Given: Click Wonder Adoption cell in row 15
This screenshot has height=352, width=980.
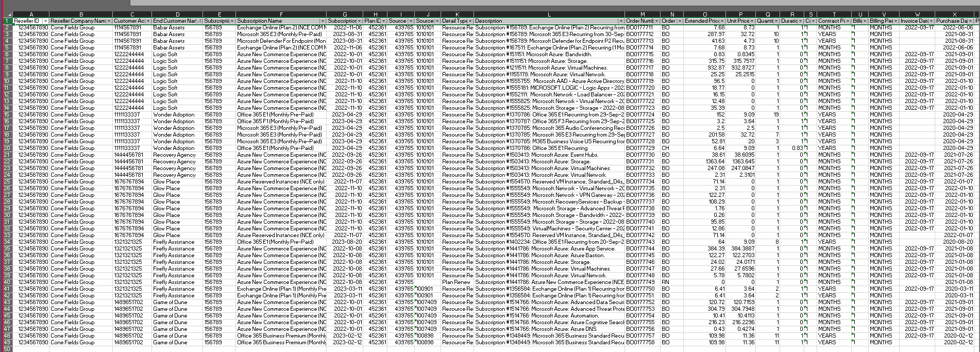Looking at the screenshot, I should click(x=177, y=114).
